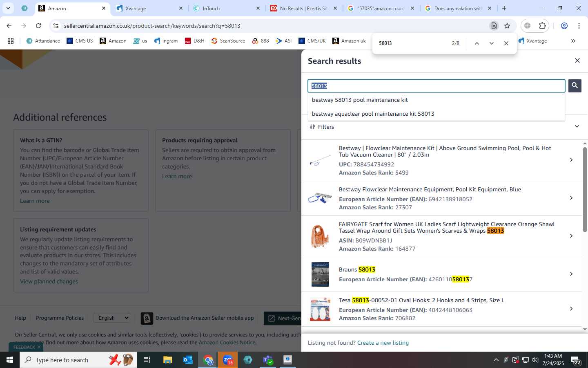588x368 pixels.
Task: Bookmark this page with the star
Action: [x=507, y=26]
